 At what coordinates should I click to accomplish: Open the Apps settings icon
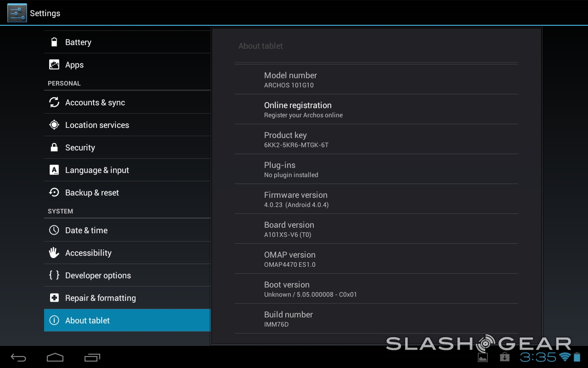54,65
